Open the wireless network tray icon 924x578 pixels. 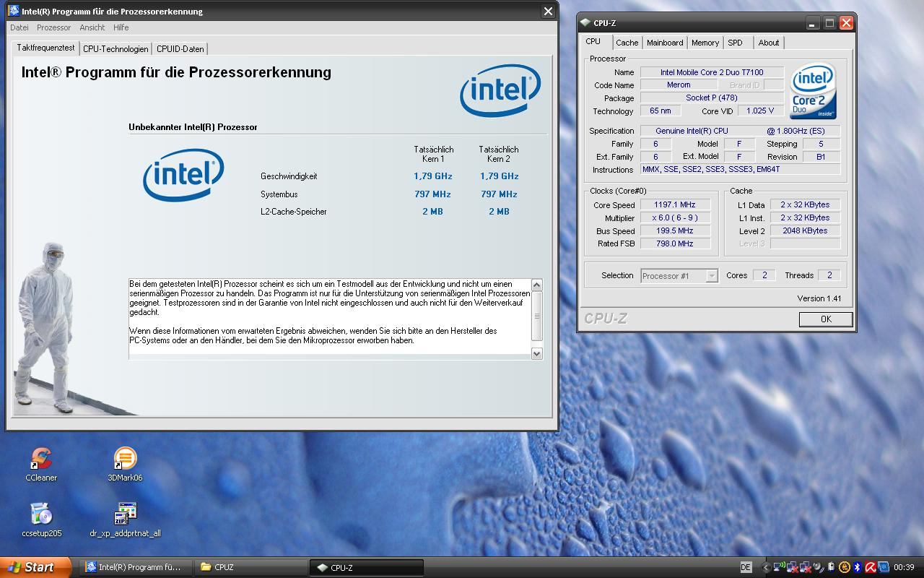(x=780, y=567)
